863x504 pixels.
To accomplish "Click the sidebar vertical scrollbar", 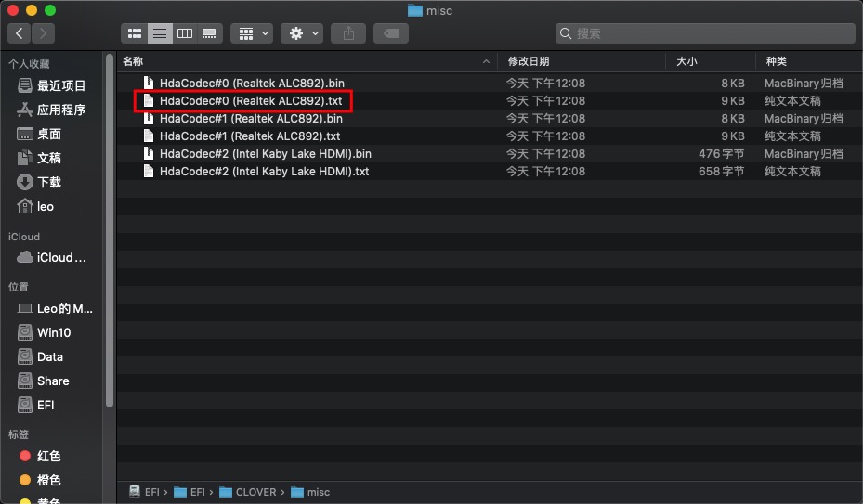I will pos(110,231).
